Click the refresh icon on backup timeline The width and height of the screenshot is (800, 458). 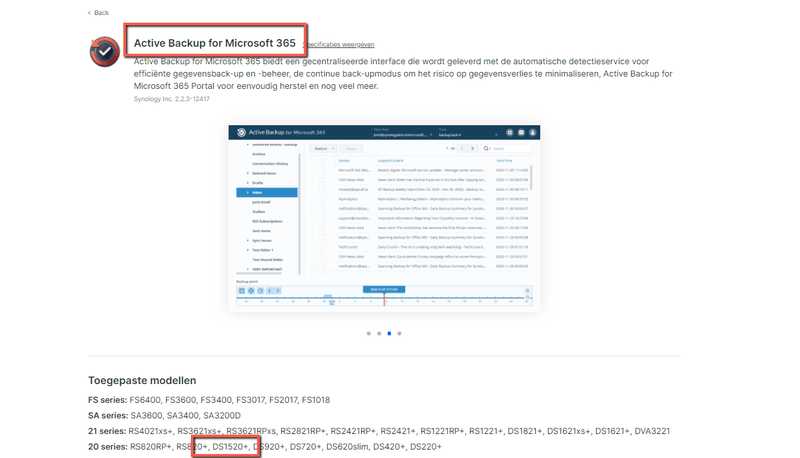pos(260,291)
